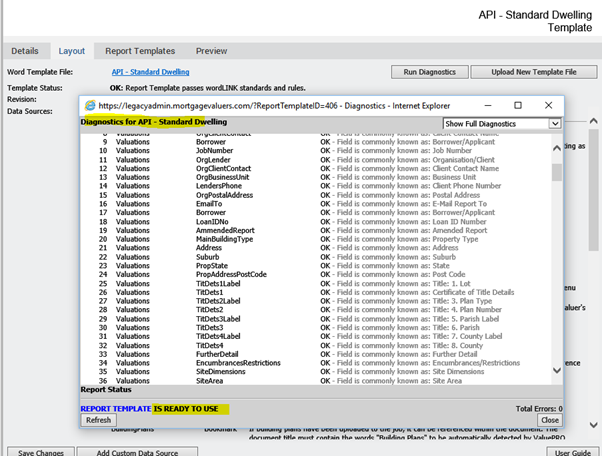This screenshot has height=456, width=602.
Task: Open the User Guide
Action: pyautogui.click(x=573, y=453)
